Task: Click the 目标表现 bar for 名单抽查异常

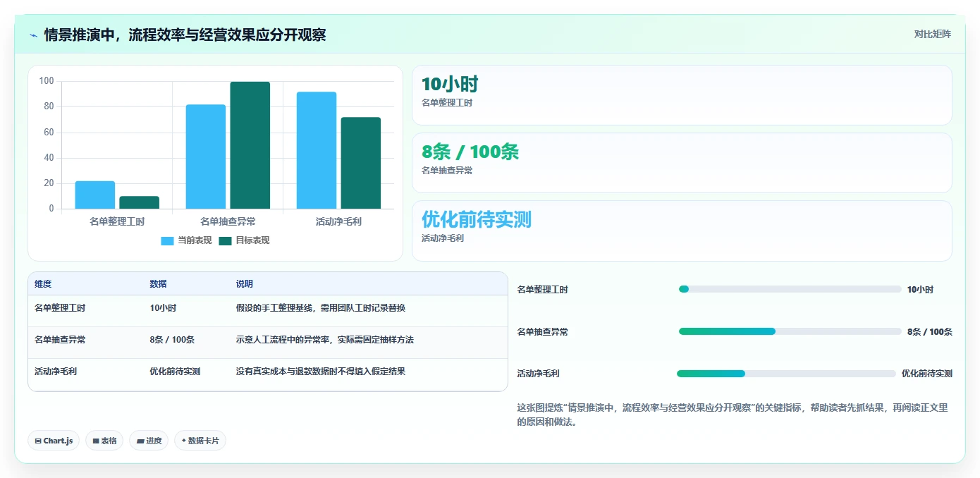Action: [250, 145]
